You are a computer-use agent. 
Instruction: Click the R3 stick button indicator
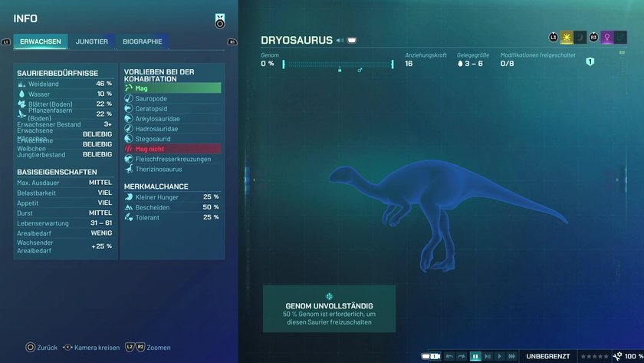pyautogui.click(x=593, y=38)
